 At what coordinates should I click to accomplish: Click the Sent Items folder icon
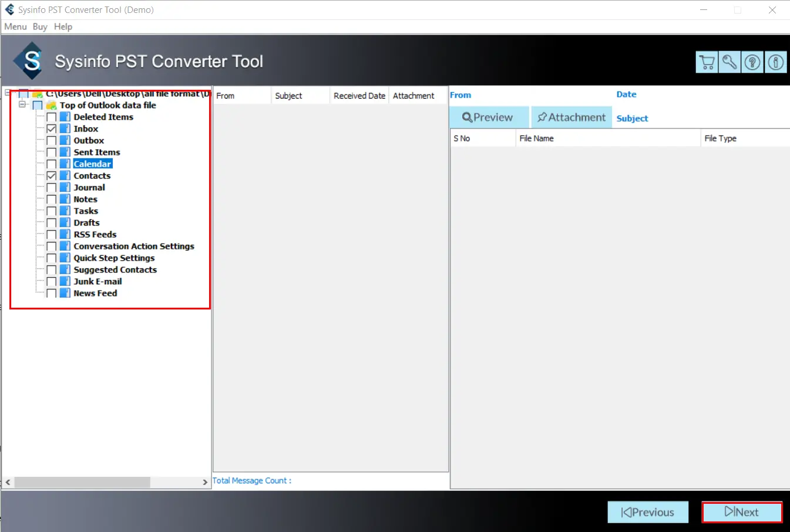tap(65, 152)
